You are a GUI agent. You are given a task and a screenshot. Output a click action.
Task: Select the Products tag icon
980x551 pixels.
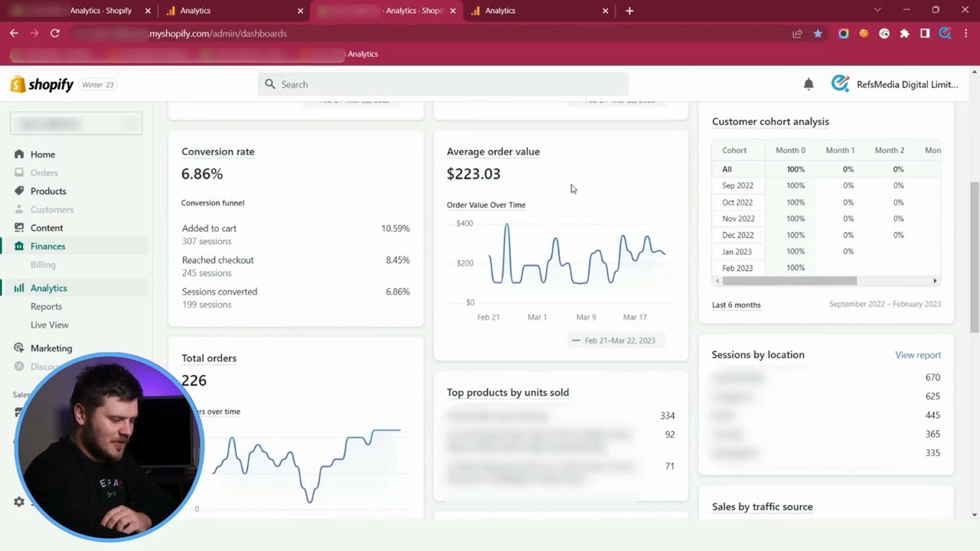(19, 191)
